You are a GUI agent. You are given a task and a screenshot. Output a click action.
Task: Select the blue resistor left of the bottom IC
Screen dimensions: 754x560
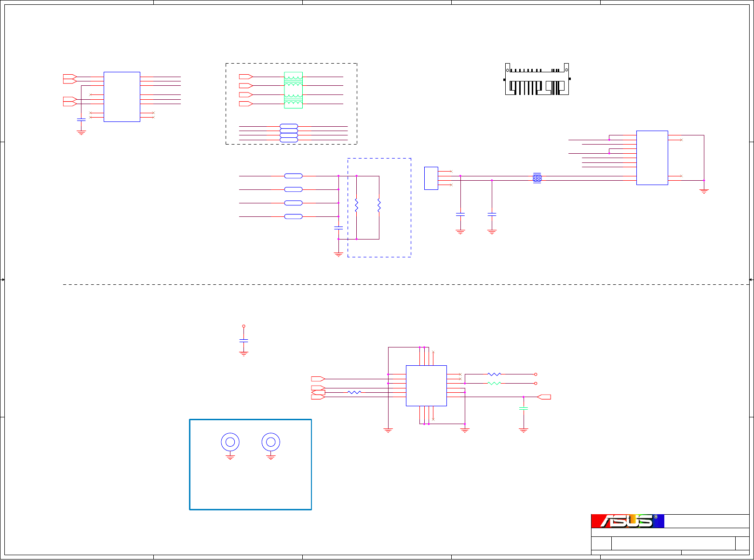pos(354,392)
